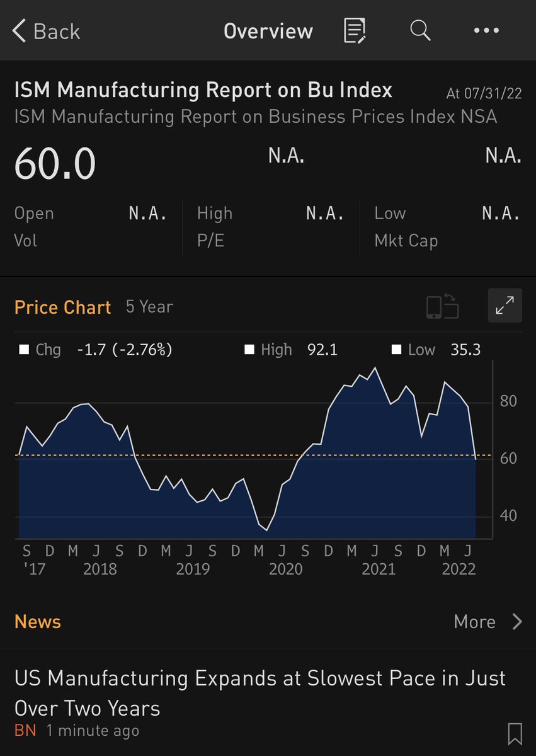Open the notes edit icon
Screen dimensions: 536x756
355,30
